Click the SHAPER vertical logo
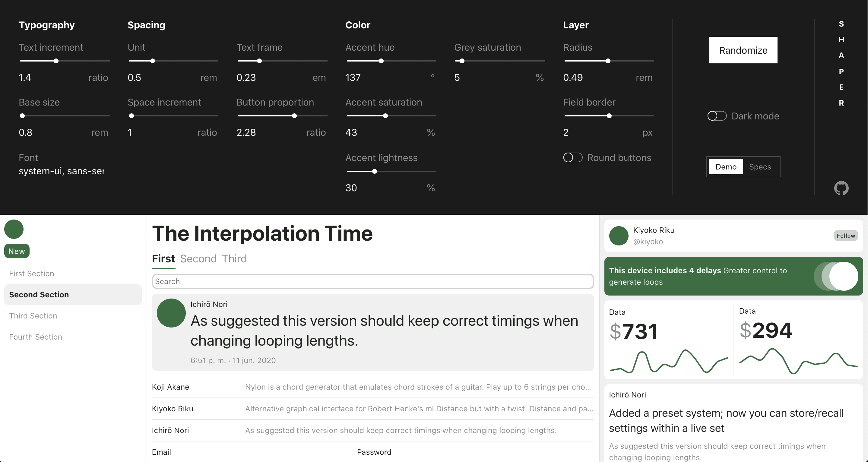This screenshot has height=462, width=868. pyautogui.click(x=841, y=63)
